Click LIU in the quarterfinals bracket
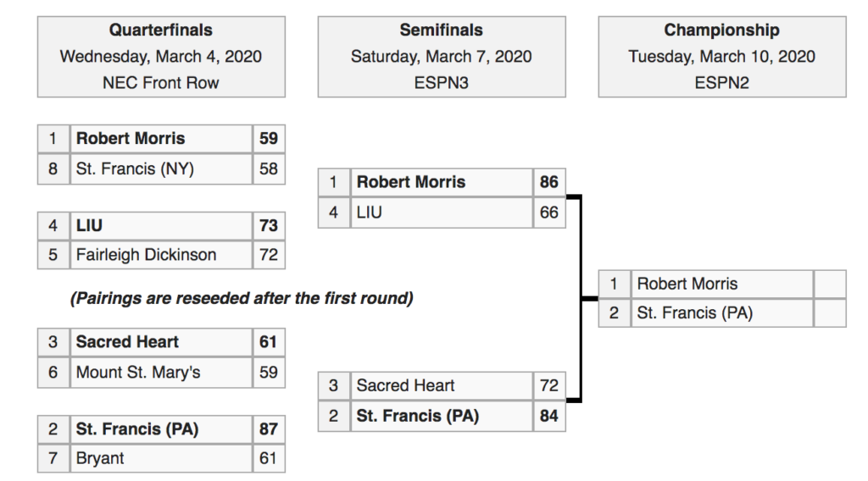This screenshot has height=481, width=868. click(161, 225)
